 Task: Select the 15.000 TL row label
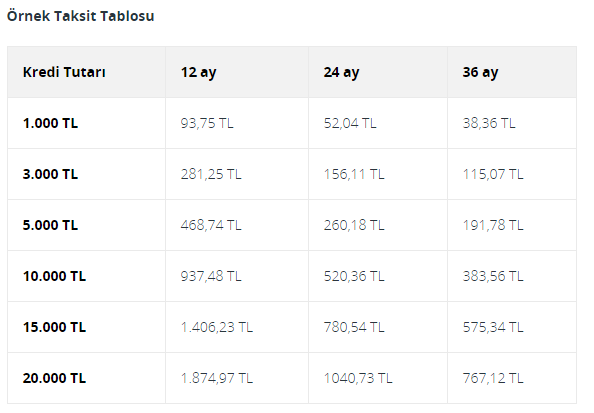pos(54,327)
